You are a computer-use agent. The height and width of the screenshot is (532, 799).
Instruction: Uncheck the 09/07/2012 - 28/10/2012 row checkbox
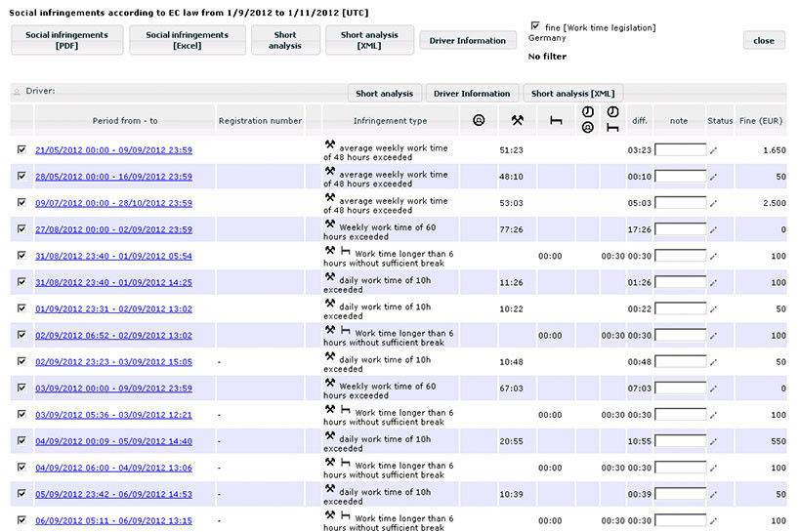pyautogui.click(x=21, y=202)
